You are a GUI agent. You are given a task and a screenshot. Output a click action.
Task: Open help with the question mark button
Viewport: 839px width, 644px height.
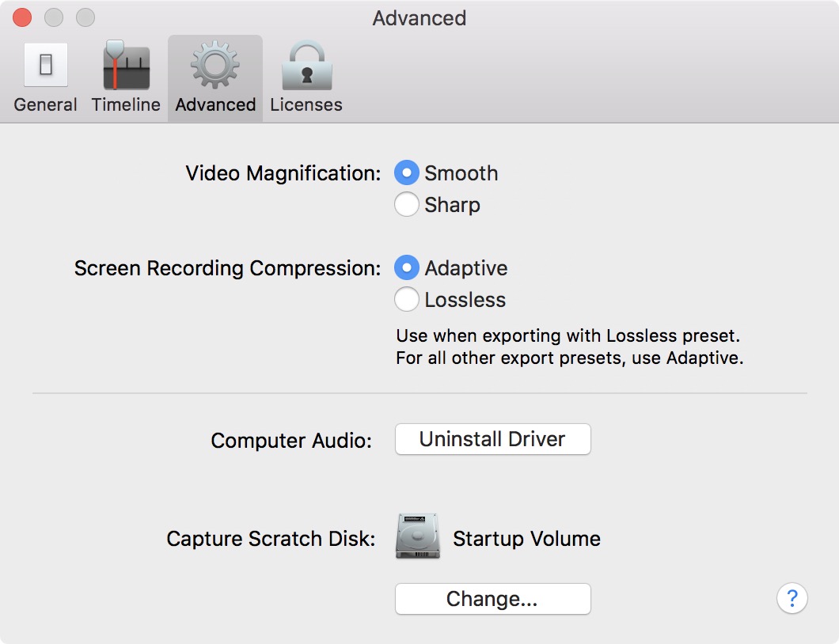pyautogui.click(x=792, y=597)
